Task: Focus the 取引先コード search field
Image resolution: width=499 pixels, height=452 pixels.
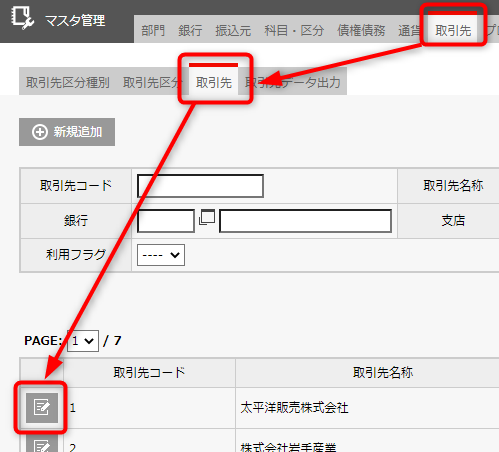Action: coord(200,186)
